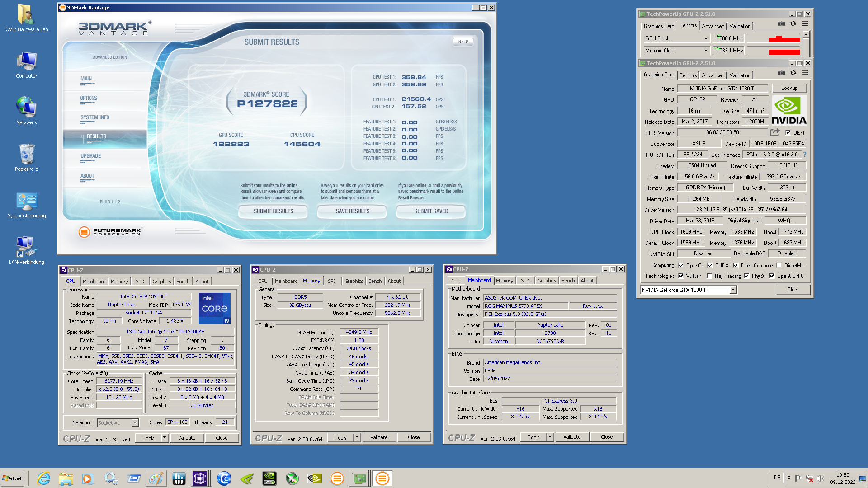The image size is (868, 488).
Task: Toggle the OpenCL checkbox
Action: (681, 266)
